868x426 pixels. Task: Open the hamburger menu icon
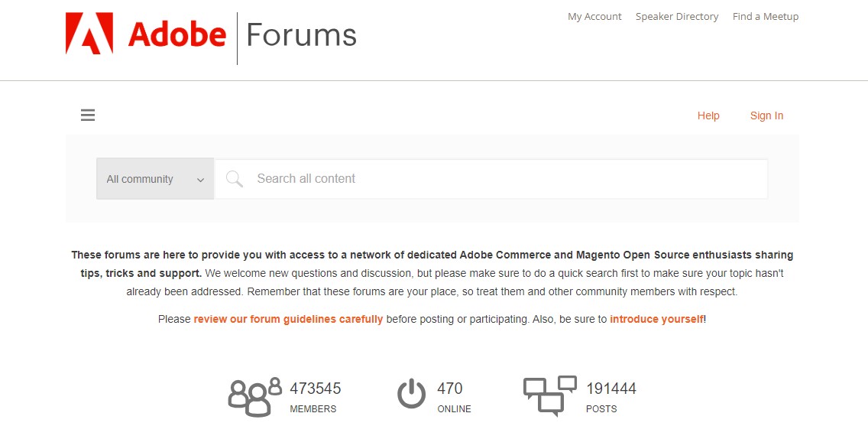[88, 115]
